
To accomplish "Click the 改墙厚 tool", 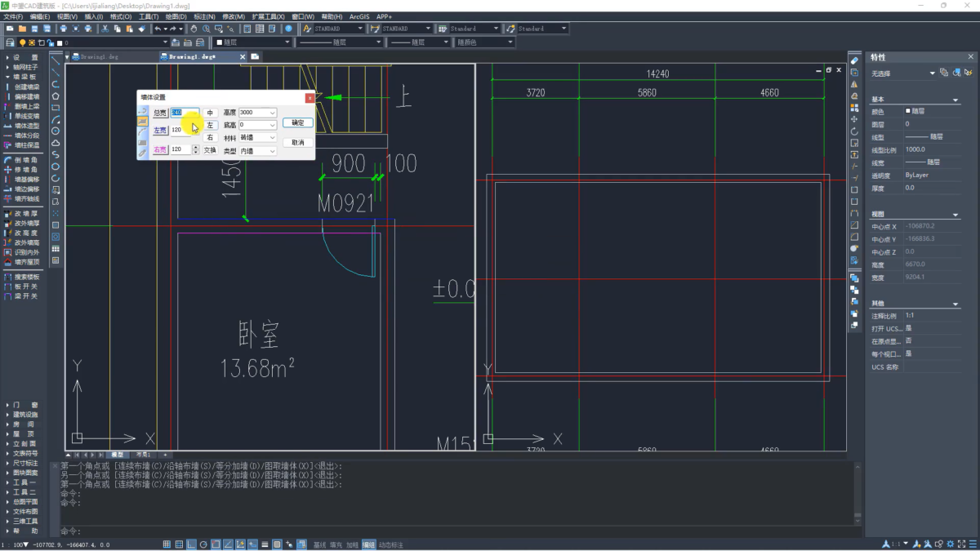I will (x=22, y=214).
